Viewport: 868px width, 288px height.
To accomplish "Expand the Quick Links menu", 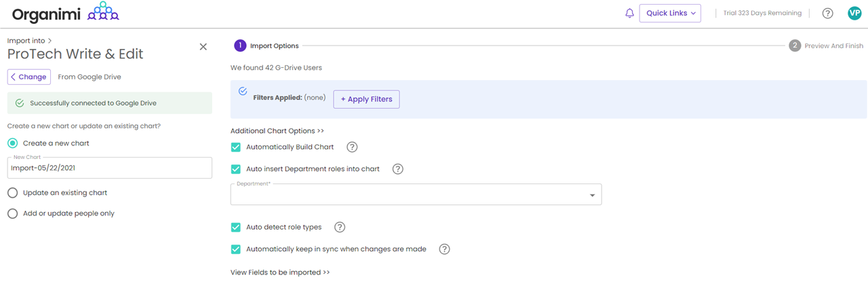I will click(x=669, y=14).
